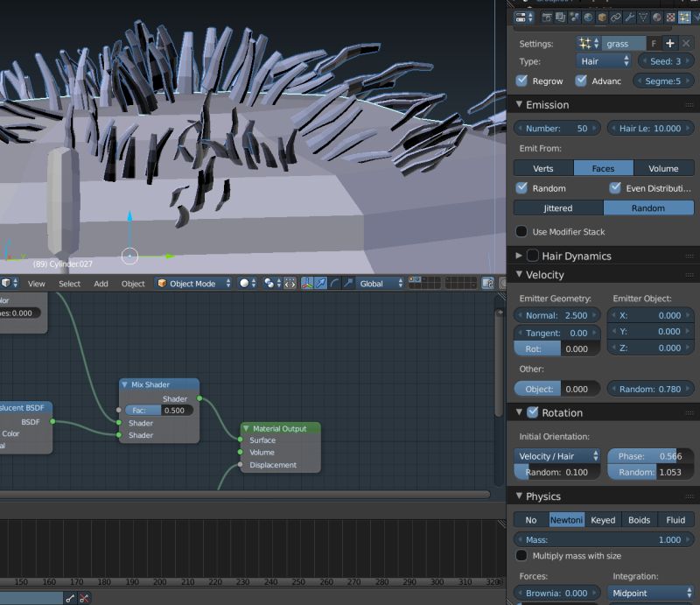Screen dimensions: 700x605
Task: Open the Object menu in viewport header
Action: pyautogui.click(x=133, y=283)
